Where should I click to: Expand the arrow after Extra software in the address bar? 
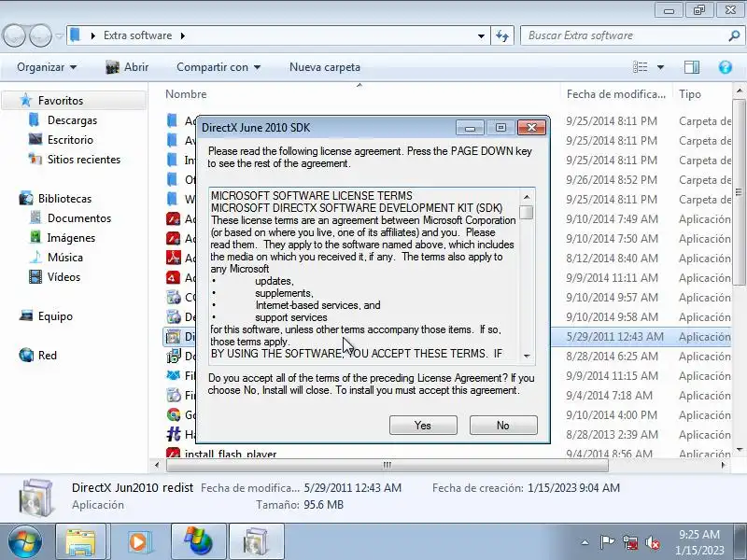(183, 35)
